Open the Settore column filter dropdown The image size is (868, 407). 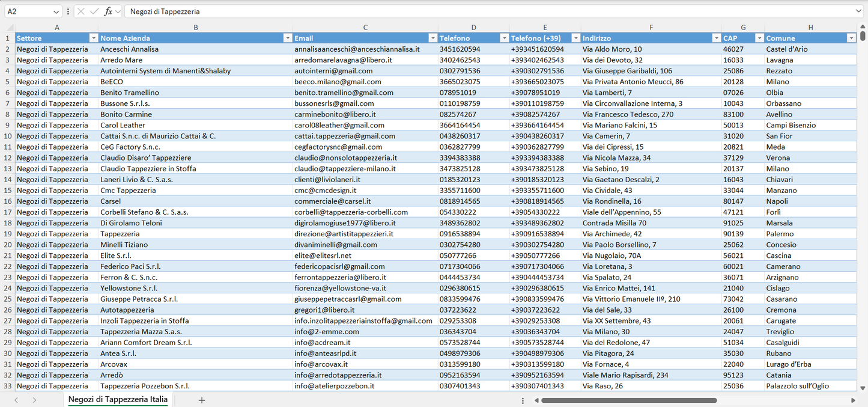click(93, 38)
